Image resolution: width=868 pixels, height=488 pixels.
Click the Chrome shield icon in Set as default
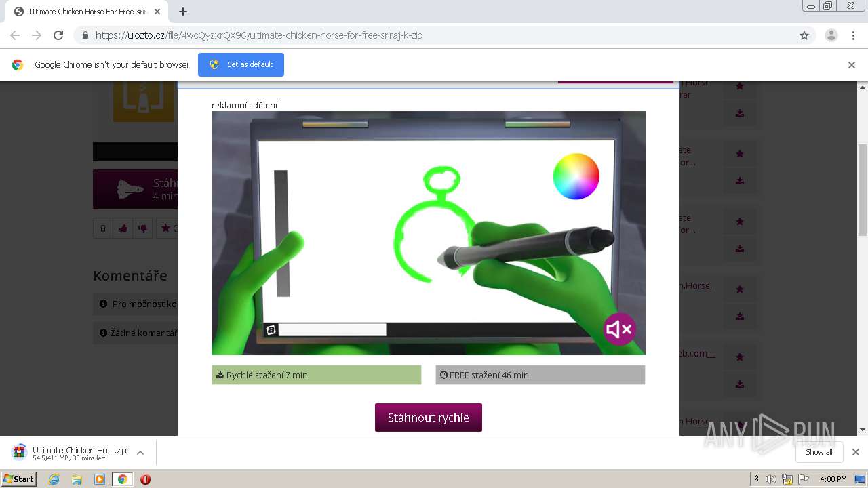[214, 64]
